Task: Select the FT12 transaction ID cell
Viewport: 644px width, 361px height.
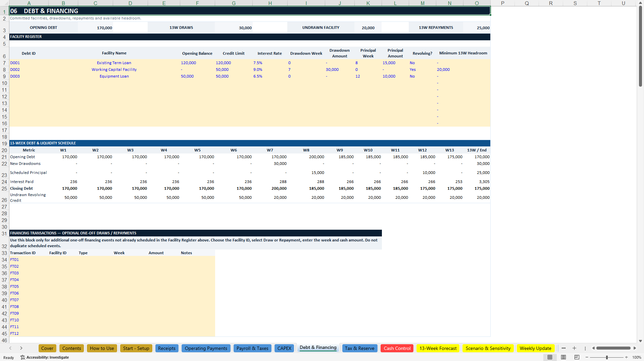Action: (29, 333)
